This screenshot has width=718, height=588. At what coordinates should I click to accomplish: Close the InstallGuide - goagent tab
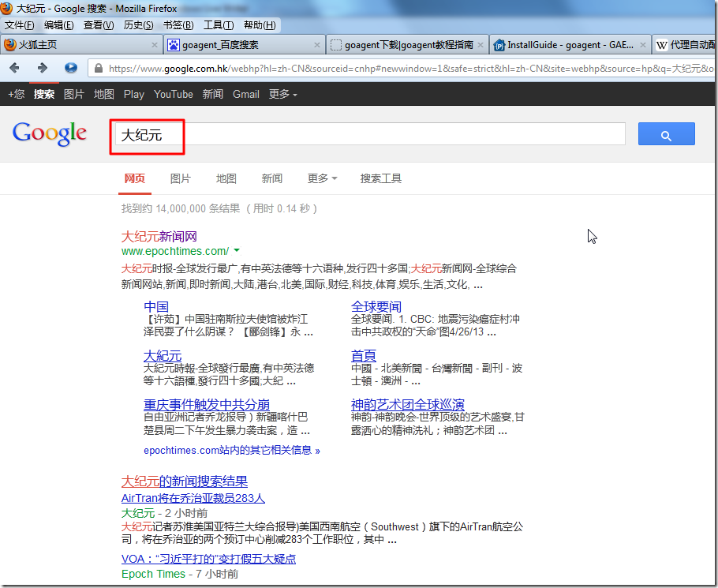click(x=643, y=45)
